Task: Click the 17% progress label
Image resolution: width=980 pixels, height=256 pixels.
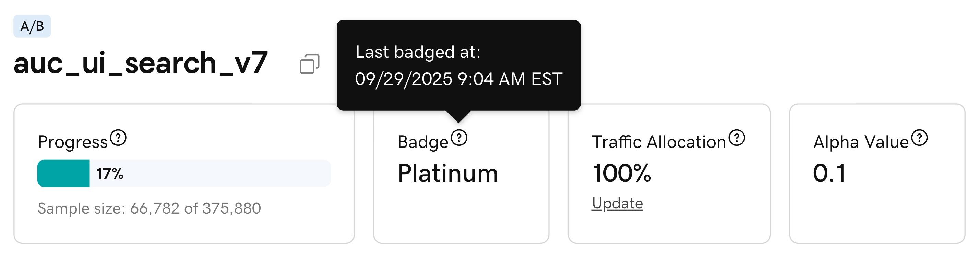Action: click(110, 174)
